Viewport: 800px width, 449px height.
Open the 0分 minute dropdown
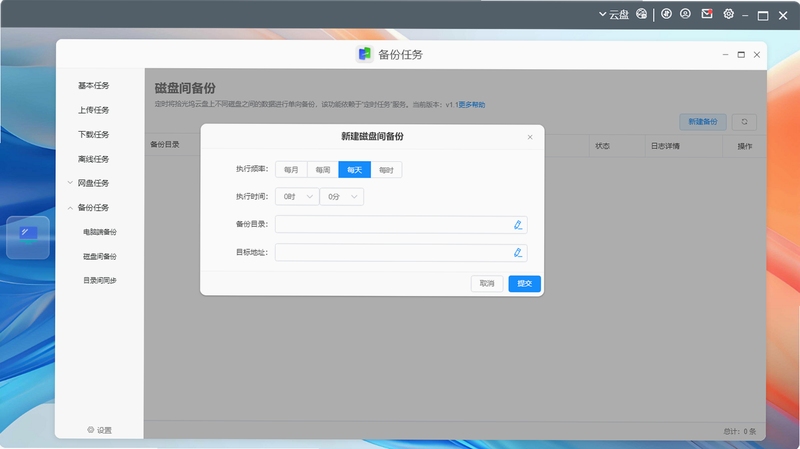(342, 197)
